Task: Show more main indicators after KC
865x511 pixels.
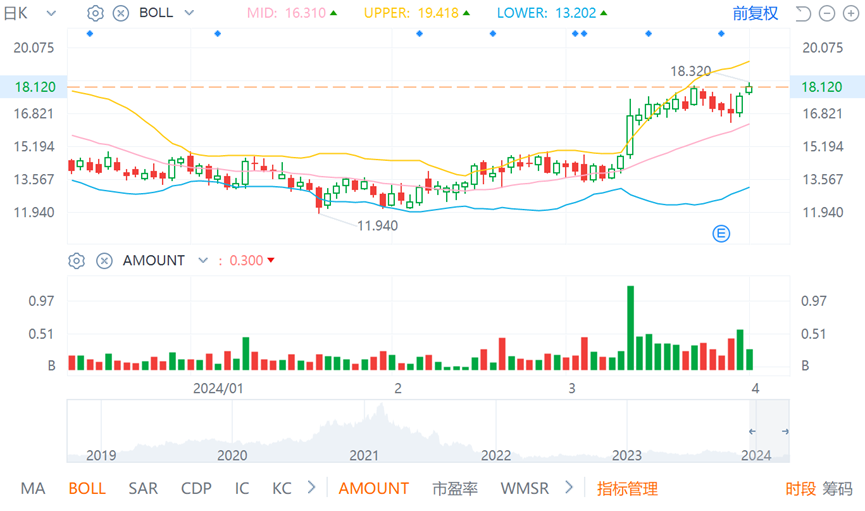Action: tap(312, 487)
